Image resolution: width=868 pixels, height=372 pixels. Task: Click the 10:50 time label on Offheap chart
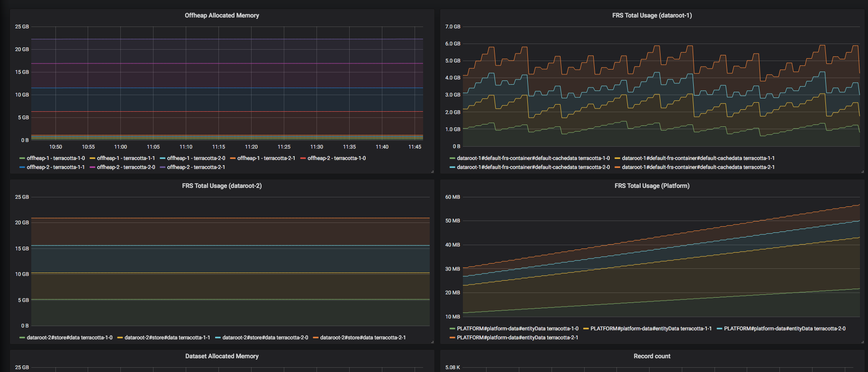[x=55, y=147]
